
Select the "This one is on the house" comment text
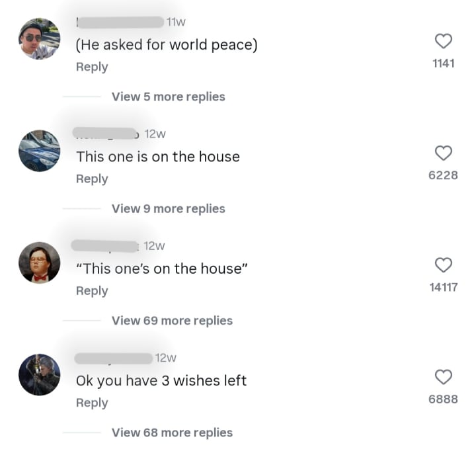click(x=158, y=157)
